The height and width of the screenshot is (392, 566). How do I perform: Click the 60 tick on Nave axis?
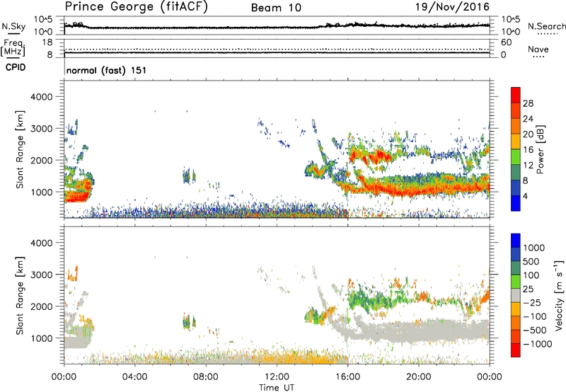coord(506,42)
